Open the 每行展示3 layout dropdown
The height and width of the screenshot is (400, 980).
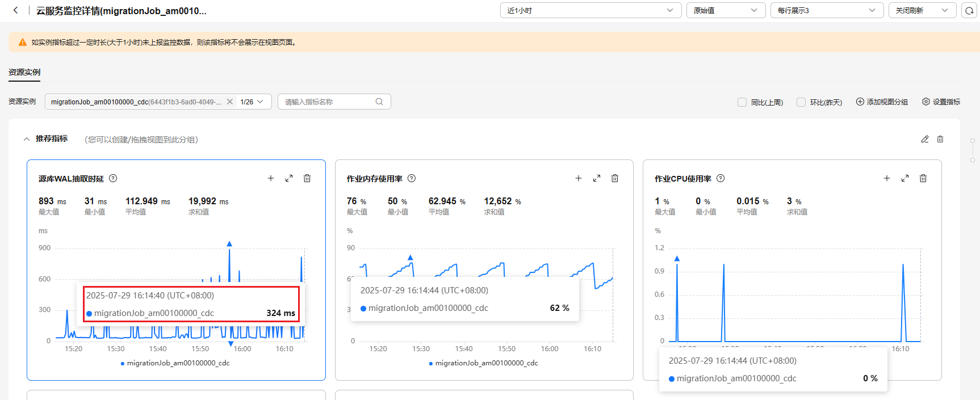827,11
